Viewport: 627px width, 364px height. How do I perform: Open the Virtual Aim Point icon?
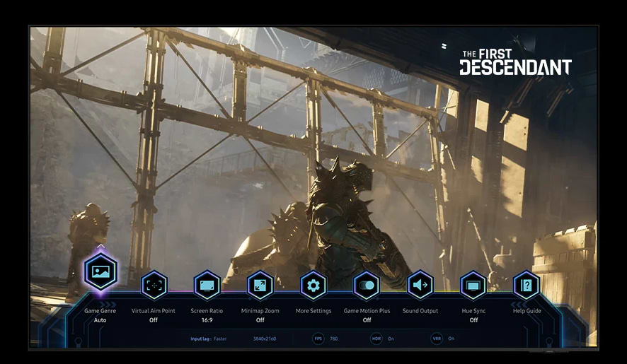154,286
